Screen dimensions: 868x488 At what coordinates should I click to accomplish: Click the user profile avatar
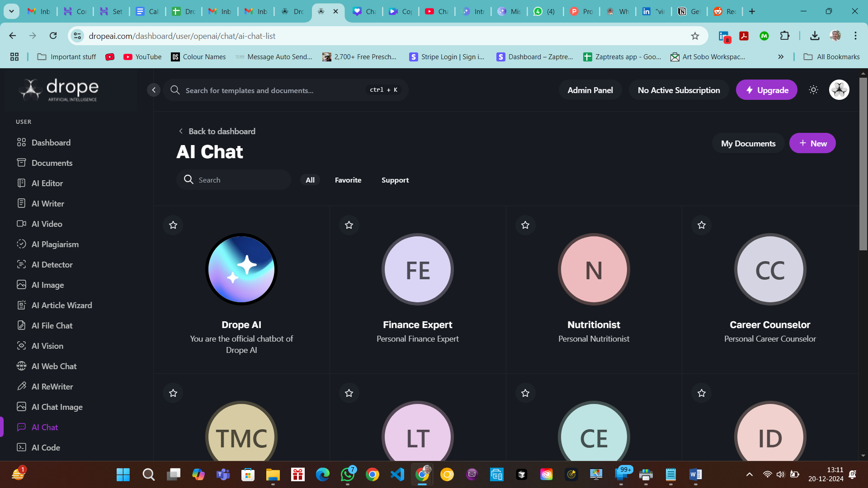point(839,90)
